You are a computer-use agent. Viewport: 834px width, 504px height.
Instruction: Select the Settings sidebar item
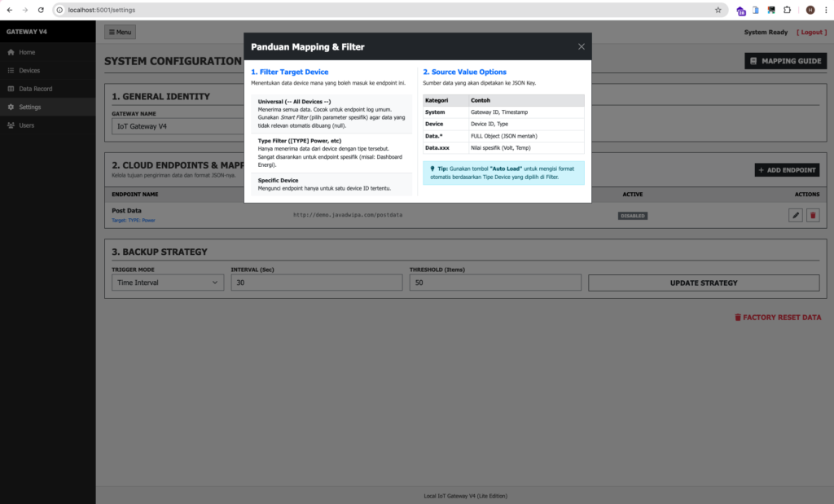(x=29, y=107)
